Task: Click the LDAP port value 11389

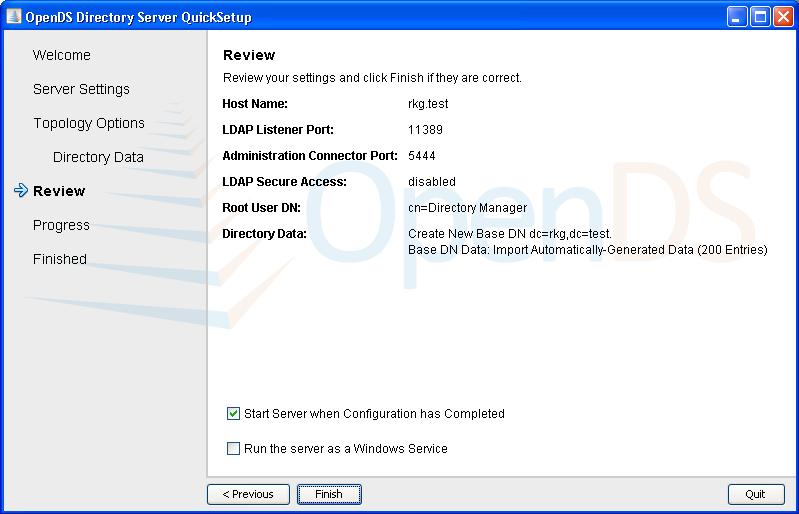Action: [425, 130]
